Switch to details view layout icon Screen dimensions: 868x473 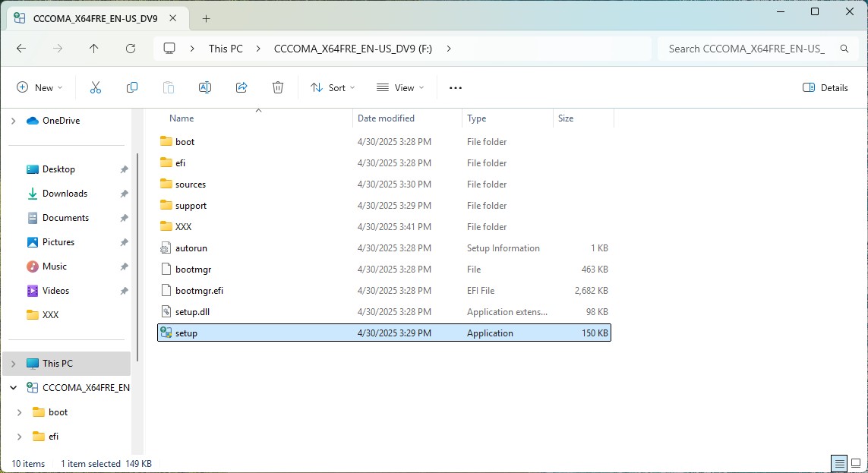[x=840, y=463]
